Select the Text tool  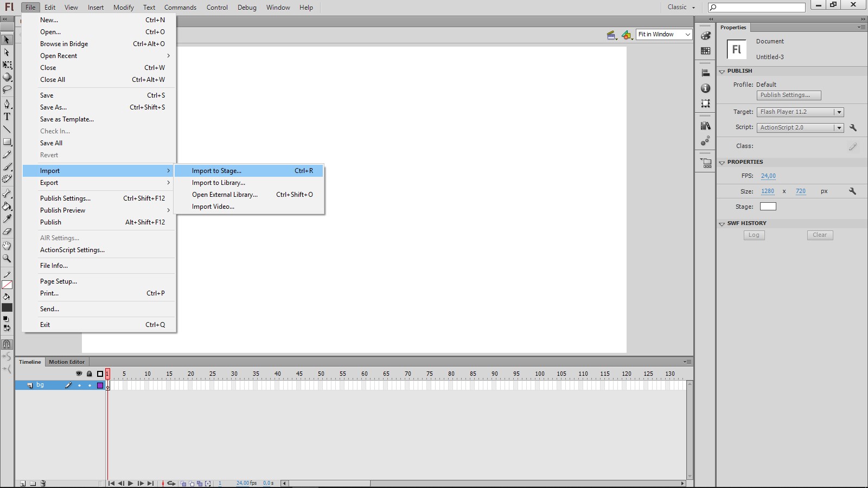click(7, 116)
